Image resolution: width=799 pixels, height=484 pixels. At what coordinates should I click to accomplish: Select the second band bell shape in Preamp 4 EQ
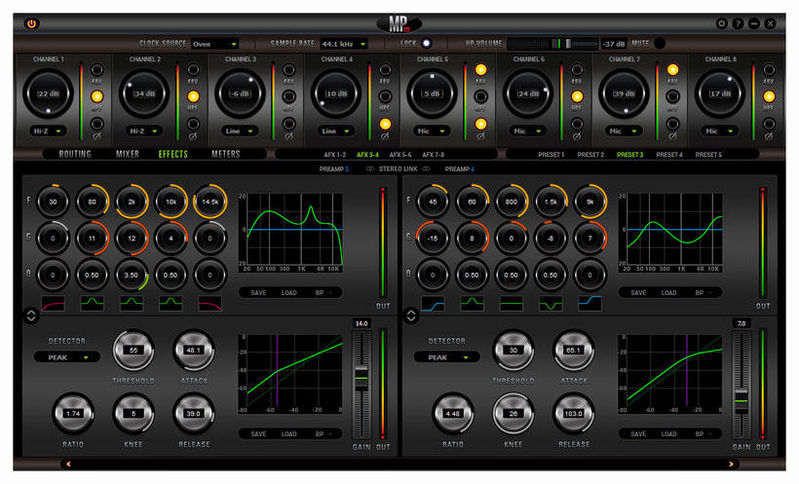coord(472,304)
